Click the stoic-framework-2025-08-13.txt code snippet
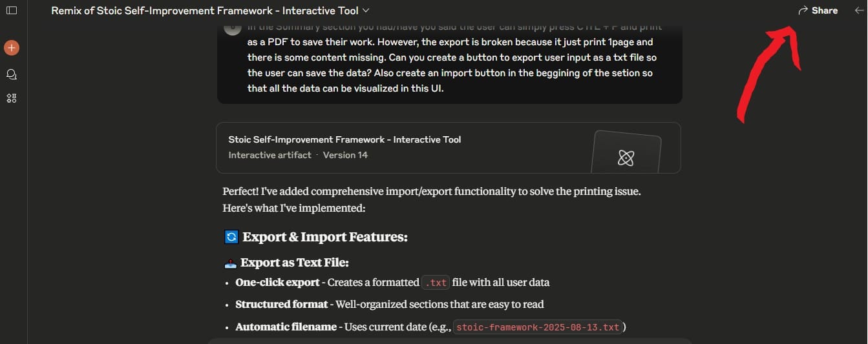This screenshot has width=868, height=344. (537, 327)
